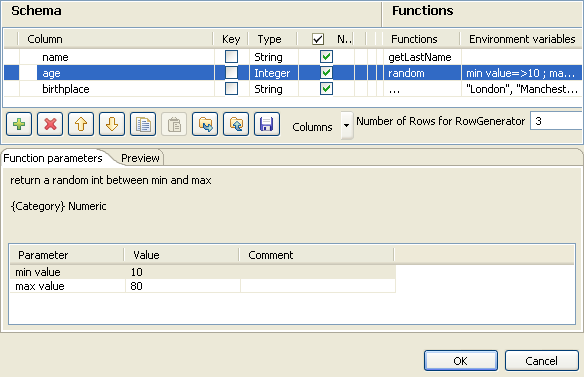Viewport: 584px width, 377px height.
Task: Click the String type cell of name row
Action: point(274,57)
